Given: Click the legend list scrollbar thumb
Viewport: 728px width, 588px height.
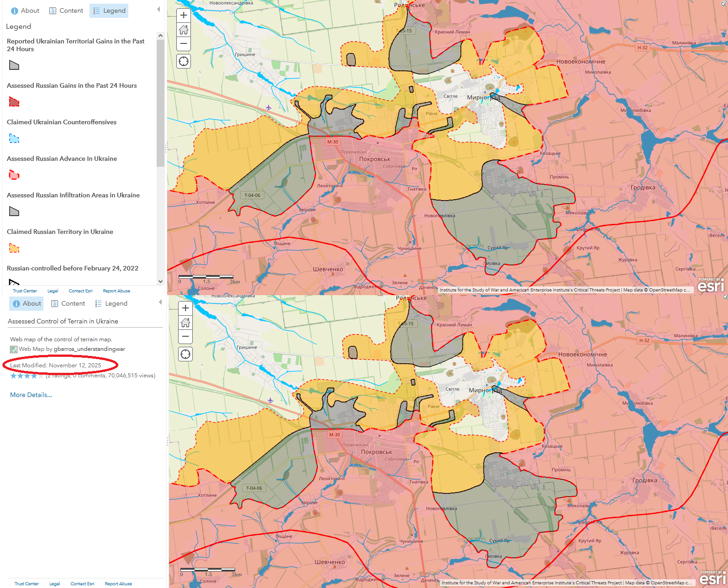Looking at the screenshot, I should pos(160,103).
